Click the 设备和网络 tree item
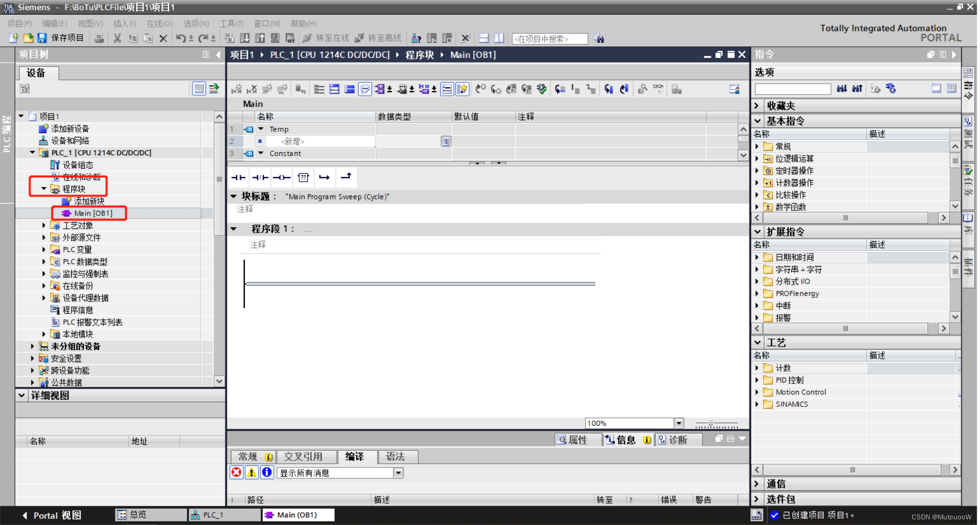This screenshot has height=525, width=980. tap(70, 141)
